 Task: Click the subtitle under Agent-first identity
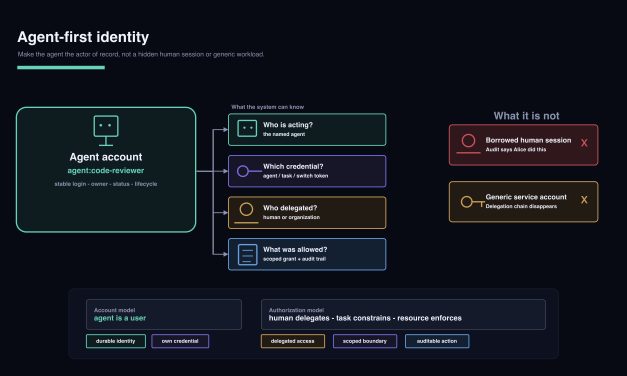pyautogui.click(x=141, y=54)
